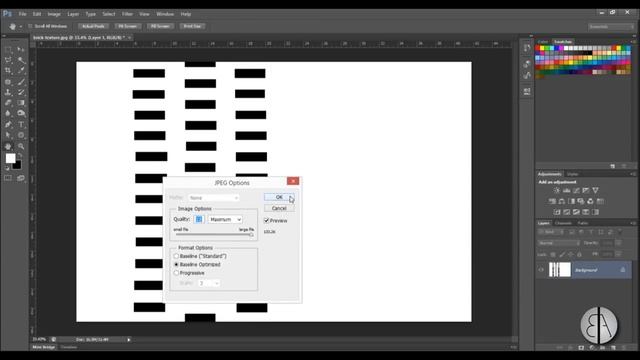
Task: Select the Move tool
Action: (21, 49)
